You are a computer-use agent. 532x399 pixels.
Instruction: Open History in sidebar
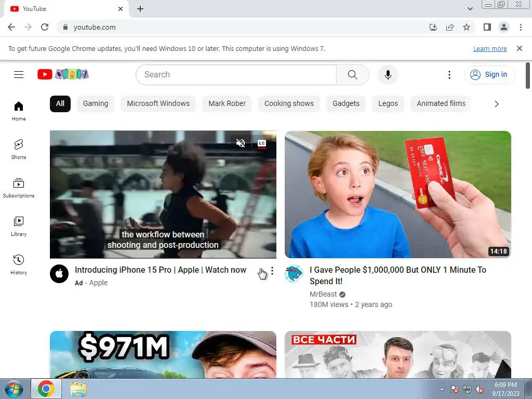coord(19,264)
